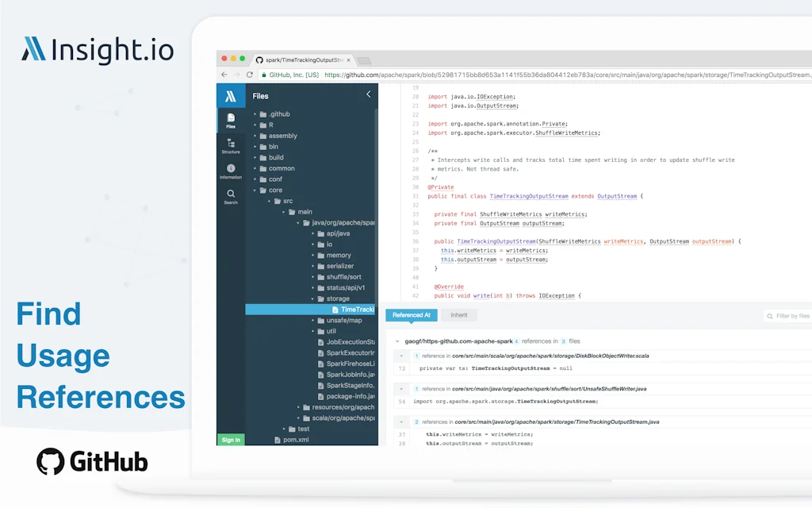The image size is (812, 508).
Task: Collapse the gaogf apache-spark references group
Action: click(x=396, y=340)
